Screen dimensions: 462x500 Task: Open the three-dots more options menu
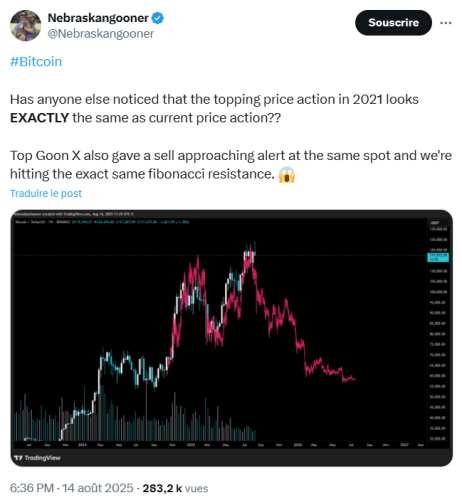pos(446,23)
